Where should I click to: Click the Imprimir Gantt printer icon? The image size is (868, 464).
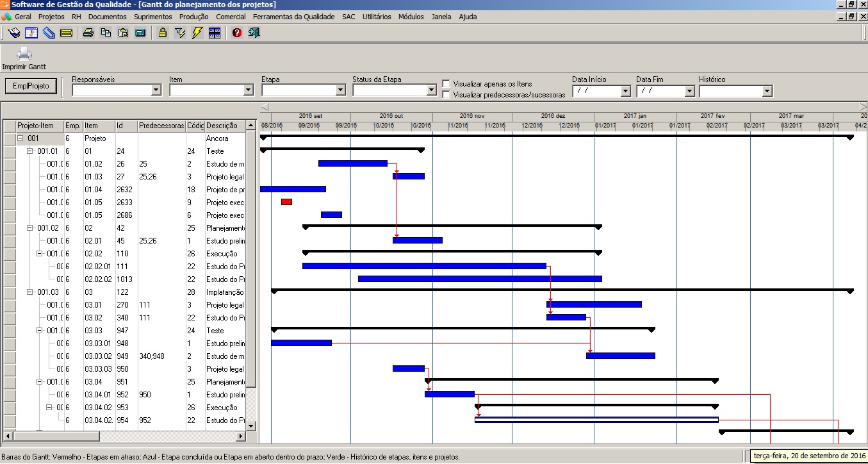[x=24, y=54]
